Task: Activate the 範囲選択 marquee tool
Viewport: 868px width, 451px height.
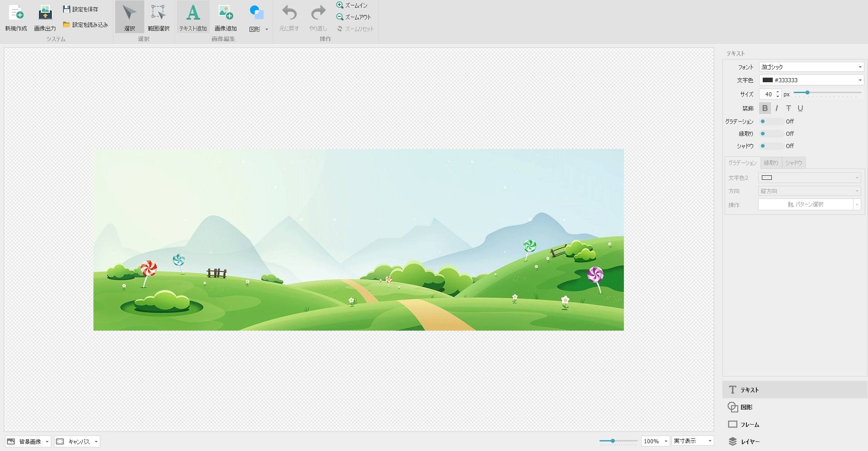Action: coord(158,17)
